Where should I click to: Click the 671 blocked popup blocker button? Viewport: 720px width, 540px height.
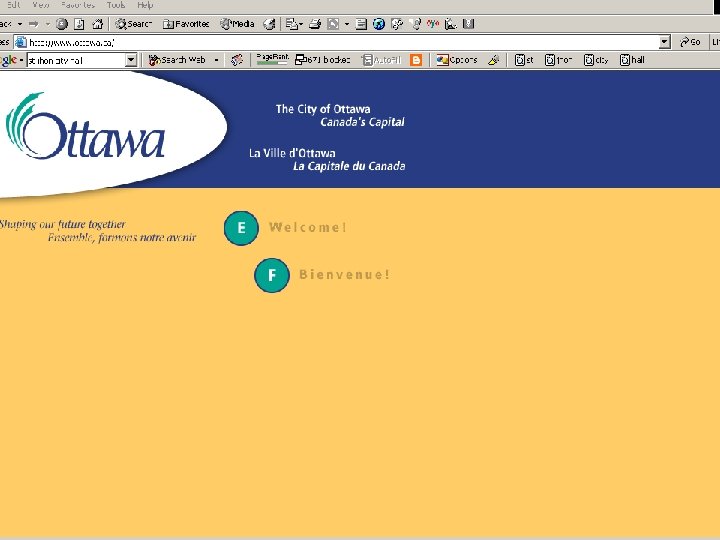[323, 60]
